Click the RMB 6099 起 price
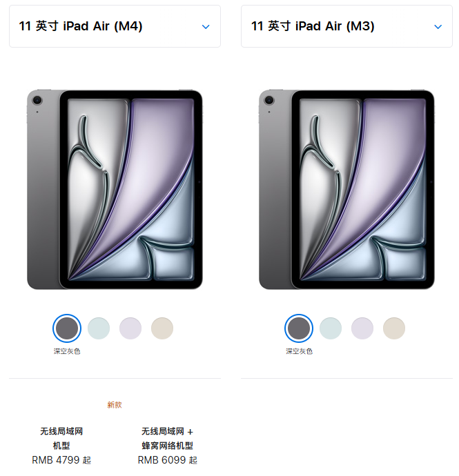The width and height of the screenshot is (459, 476). (167, 460)
